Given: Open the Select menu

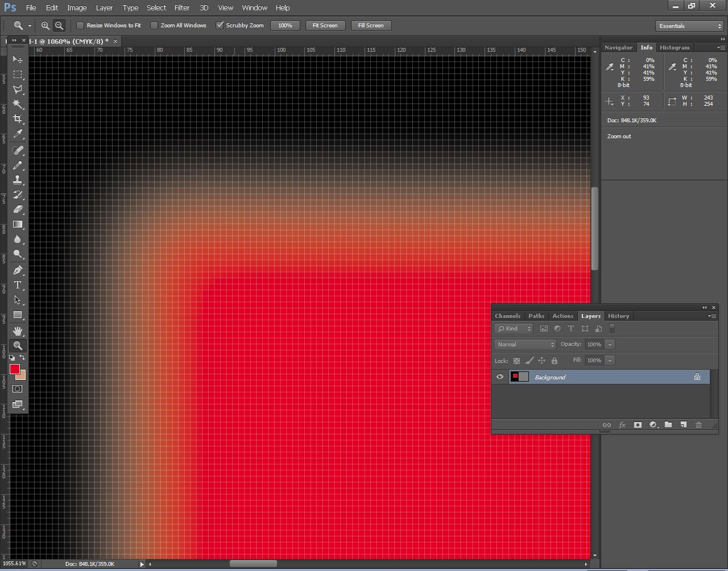Looking at the screenshot, I should 156,8.
